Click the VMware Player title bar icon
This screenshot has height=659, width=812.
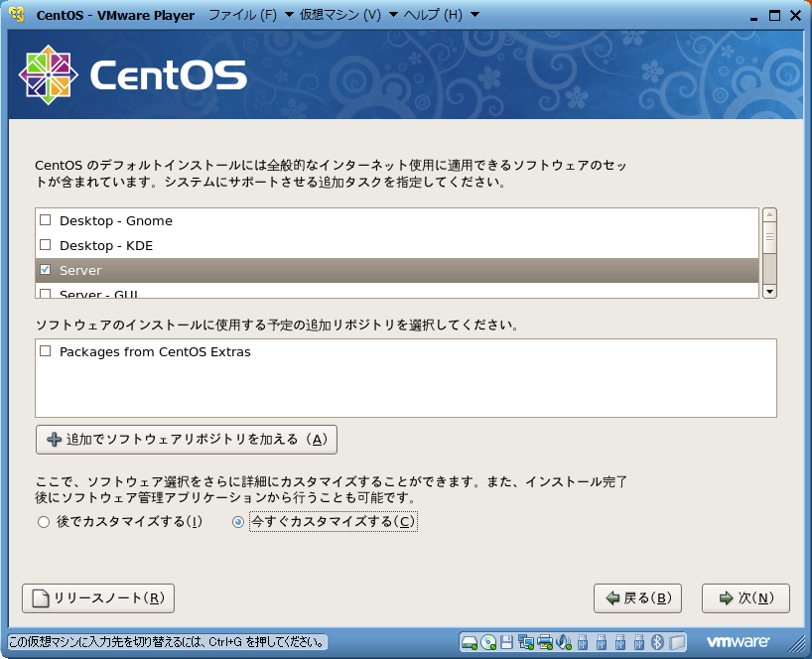(16, 15)
